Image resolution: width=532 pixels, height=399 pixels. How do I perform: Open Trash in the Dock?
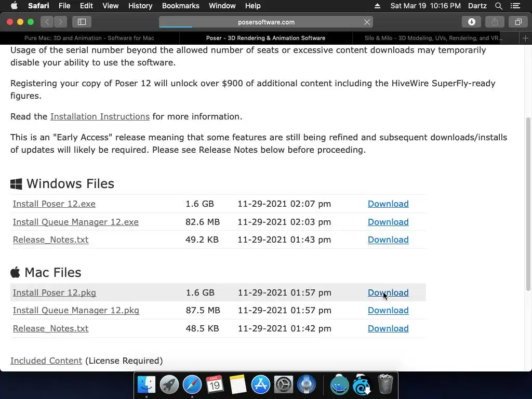pos(385,385)
